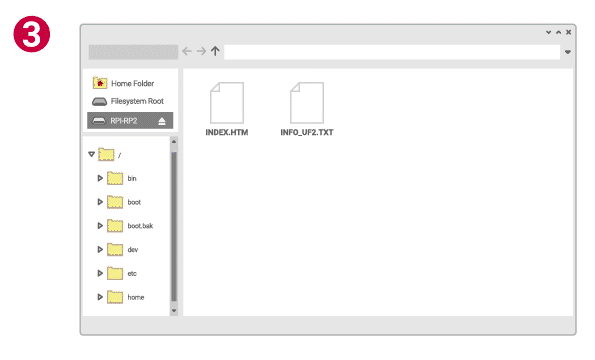This screenshot has width=595, height=360.
Task: Select the home folder icon
Action: (115, 297)
